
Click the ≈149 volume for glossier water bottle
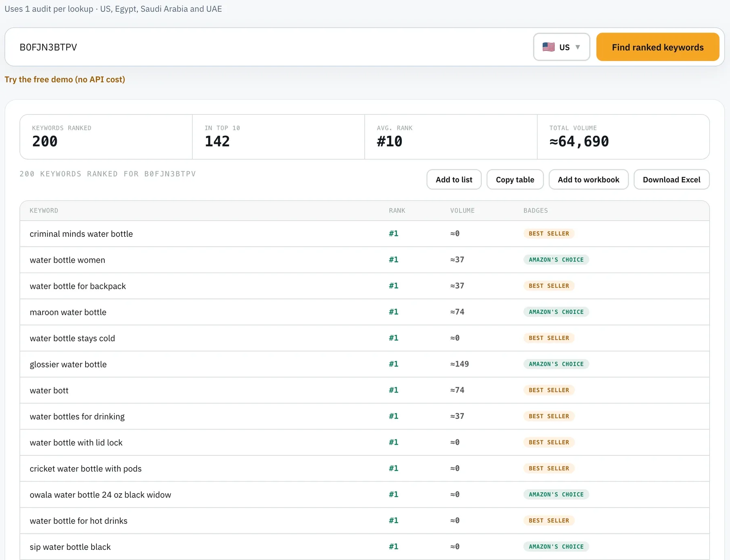(459, 364)
